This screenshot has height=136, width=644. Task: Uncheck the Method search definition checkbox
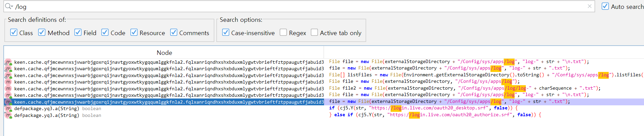[42, 32]
